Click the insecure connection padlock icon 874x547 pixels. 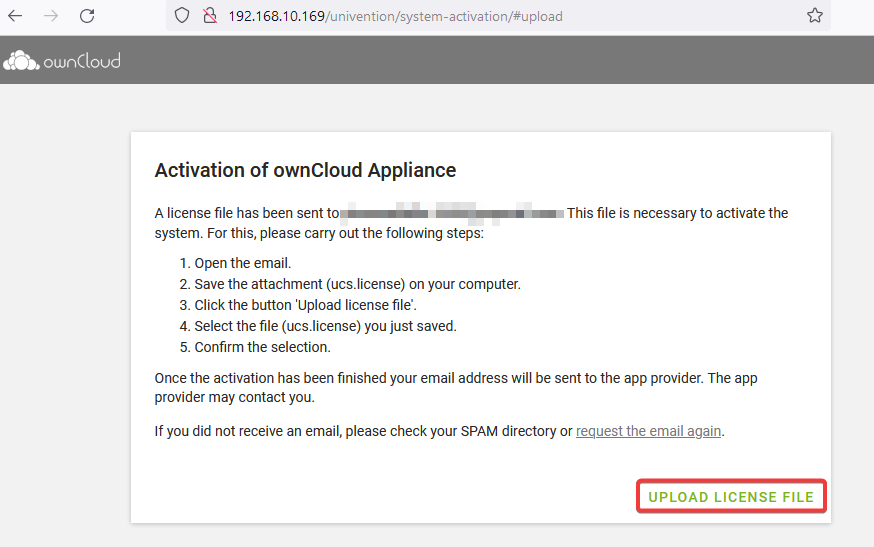[x=209, y=16]
